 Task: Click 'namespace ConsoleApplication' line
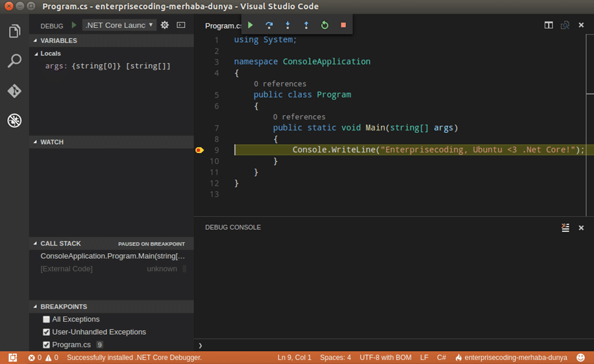(x=302, y=62)
